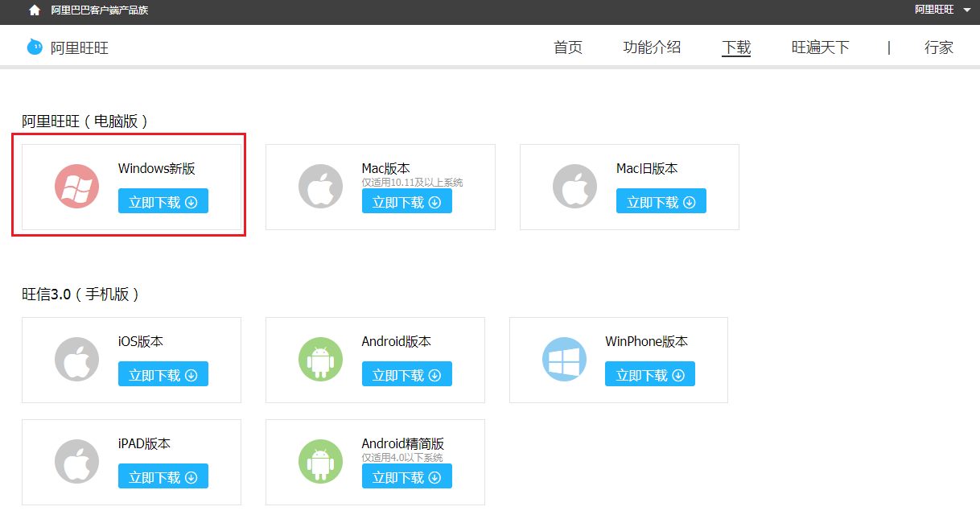Click the Android精简版 title text
Image resolution: width=980 pixels, height=519 pixels.
[403, 443]
